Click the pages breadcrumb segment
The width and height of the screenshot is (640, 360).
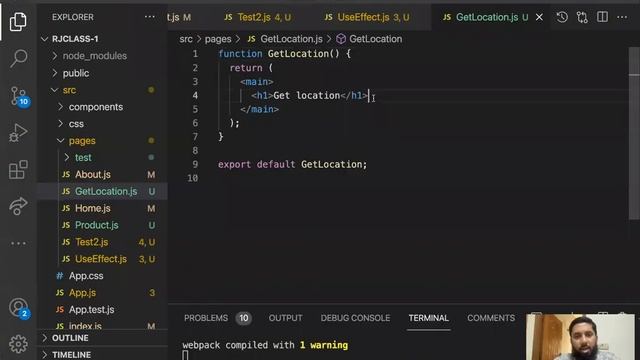pos(218,39)
